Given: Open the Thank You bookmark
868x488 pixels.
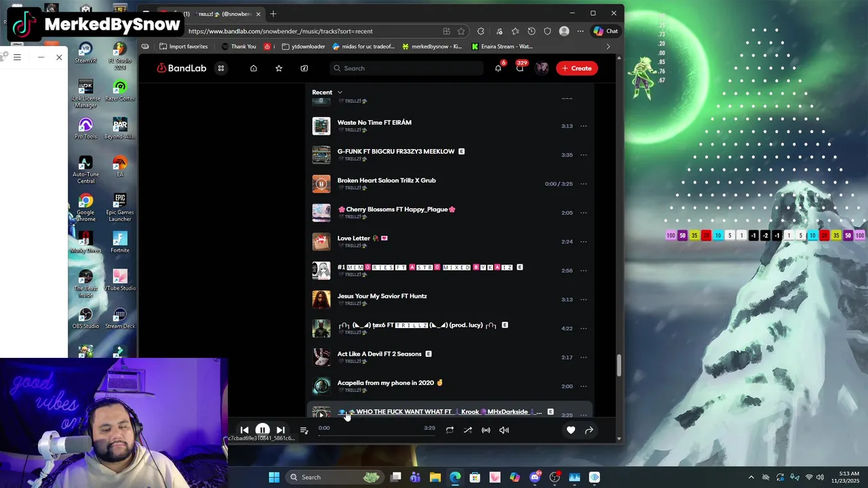Looking at the screenshot, I should click(239, 47).
